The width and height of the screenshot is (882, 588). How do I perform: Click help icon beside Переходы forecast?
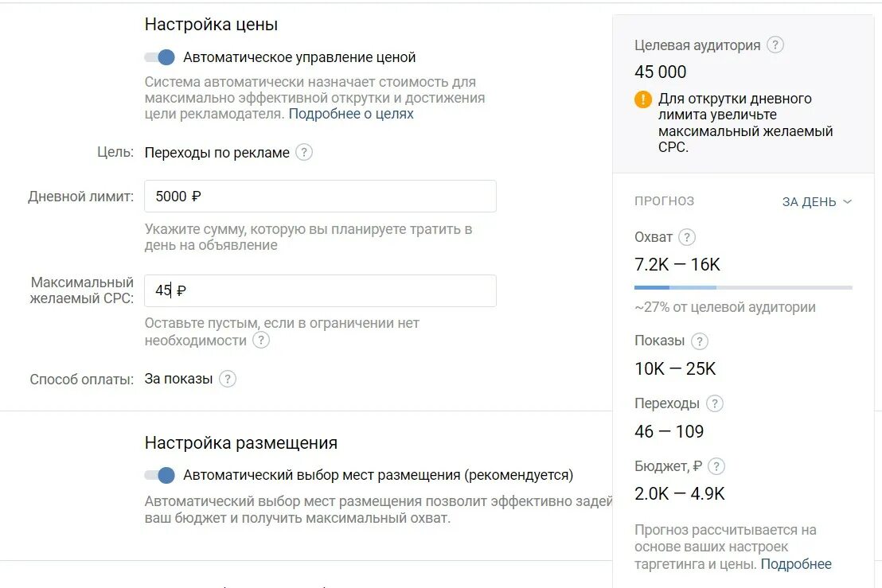pos(714,403)
